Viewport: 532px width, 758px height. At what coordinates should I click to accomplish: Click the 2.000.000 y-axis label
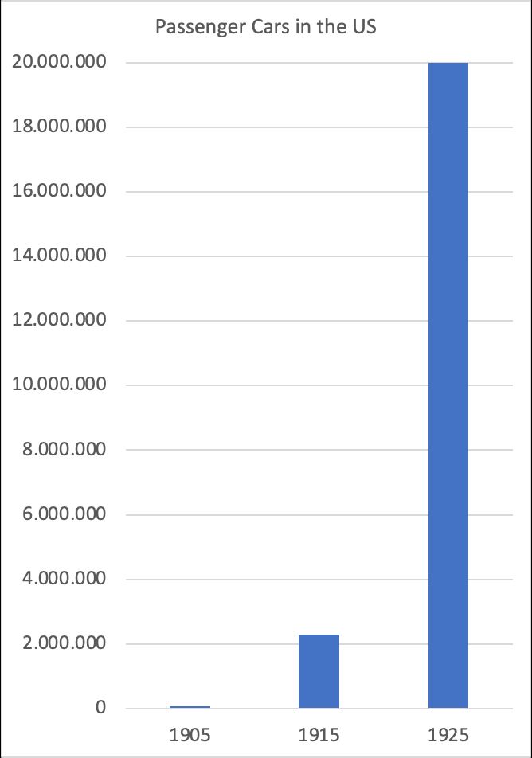click(65, 643)
